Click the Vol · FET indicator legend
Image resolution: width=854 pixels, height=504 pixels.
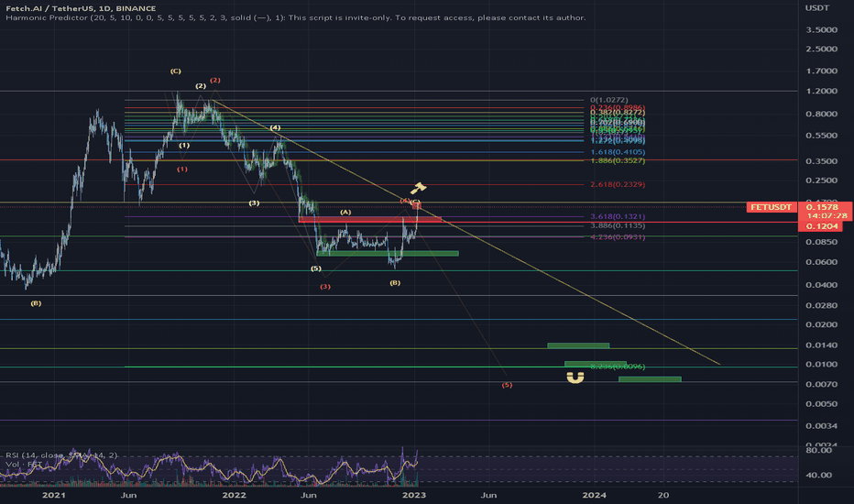[24, 465]
